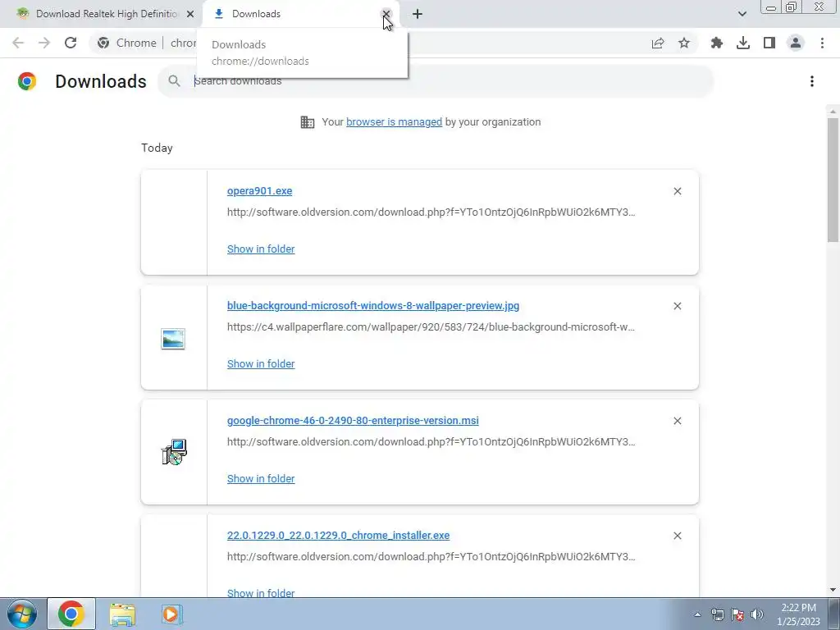
Task: Close the Download Realtek High Definition tab
Action: point(190,14)
